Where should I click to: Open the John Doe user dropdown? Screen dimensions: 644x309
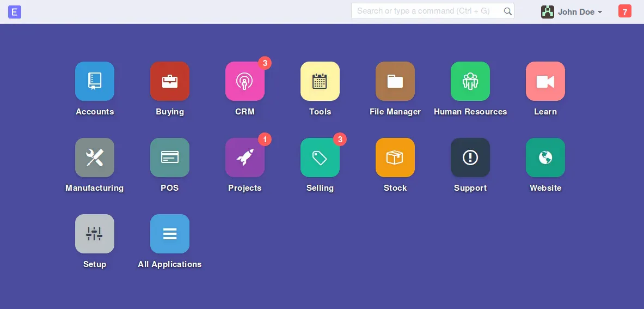pos(572,12)
